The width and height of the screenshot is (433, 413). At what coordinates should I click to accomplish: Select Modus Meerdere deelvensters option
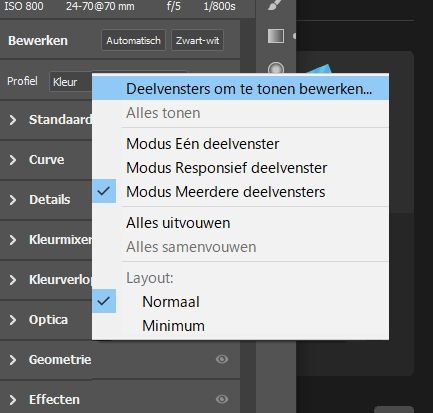point(240,192)
